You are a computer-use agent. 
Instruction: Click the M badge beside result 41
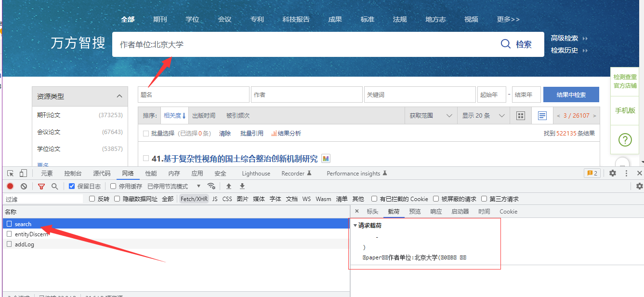tap(326, 159)
